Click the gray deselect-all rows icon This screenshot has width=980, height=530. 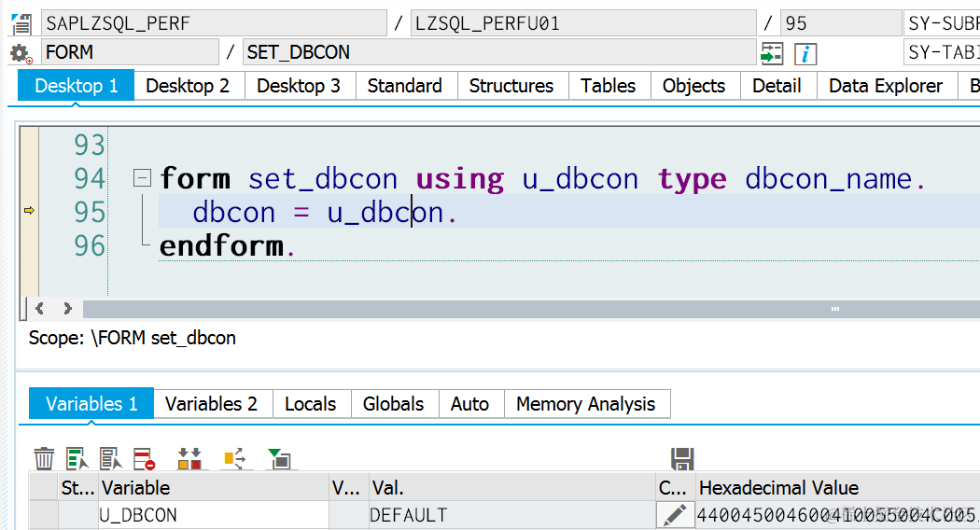(x=111, y=459)
